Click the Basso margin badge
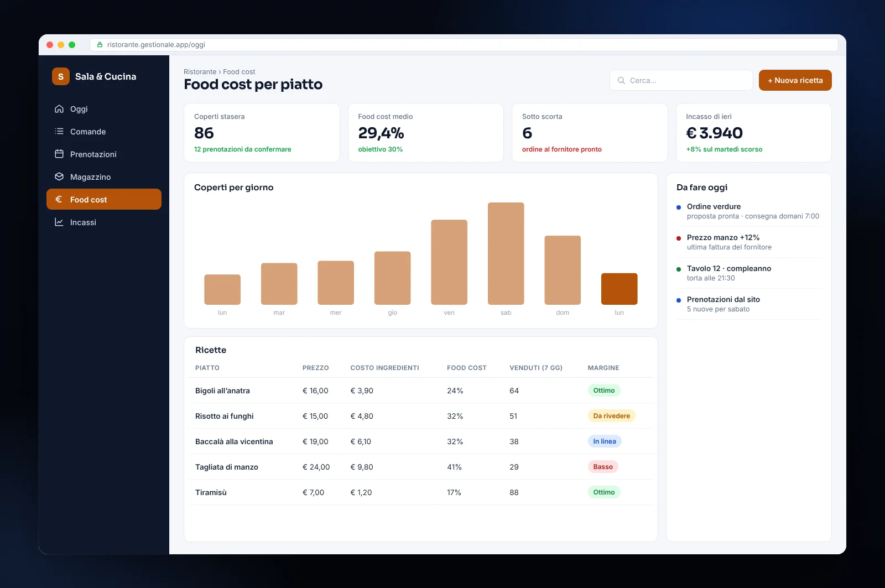885x588 pixels. pos(603,467)
